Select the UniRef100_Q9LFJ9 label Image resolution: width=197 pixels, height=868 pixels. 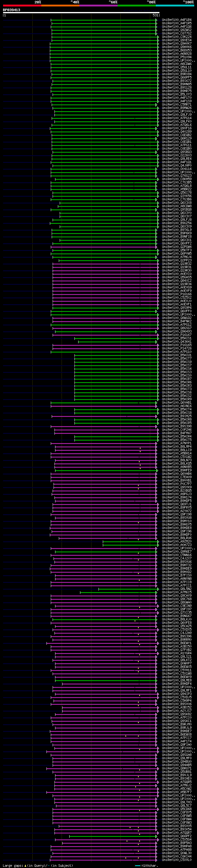pos(177,115)
